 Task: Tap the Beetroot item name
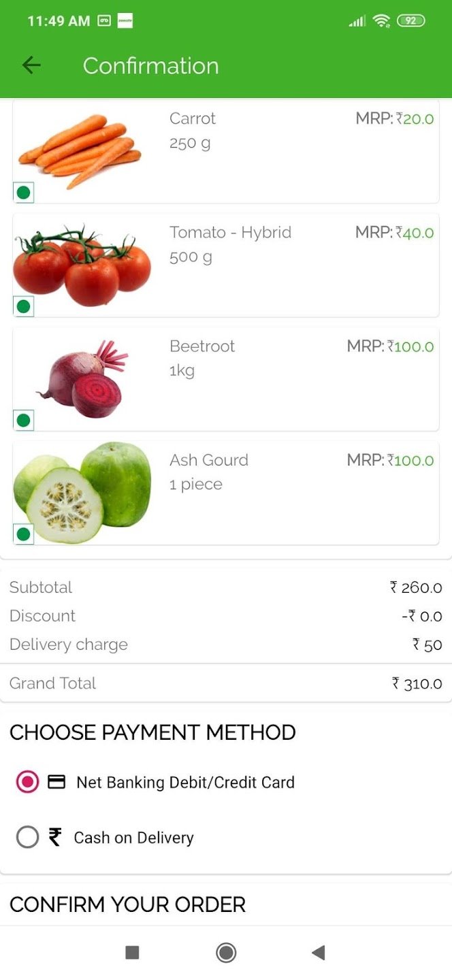coord(202,346)
